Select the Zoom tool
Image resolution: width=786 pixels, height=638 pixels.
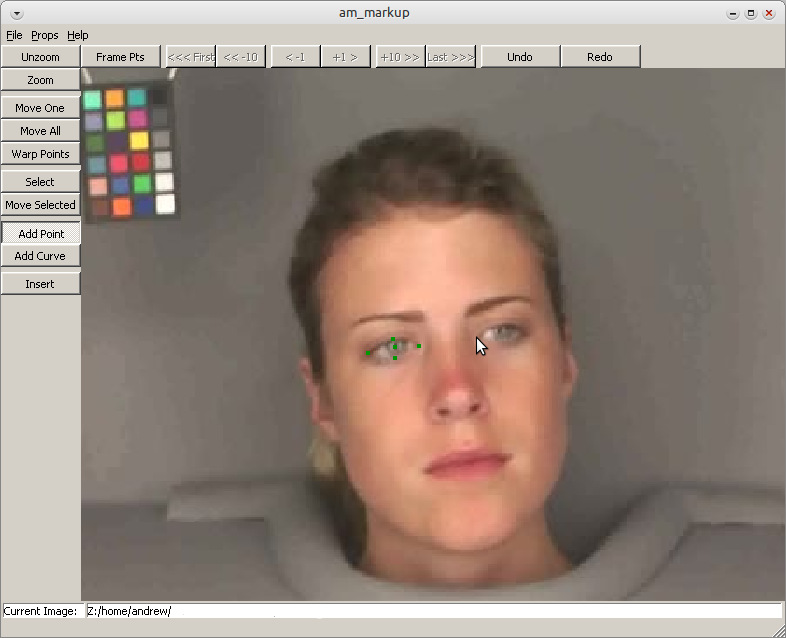pyautogui.click(x=40, y=80)
